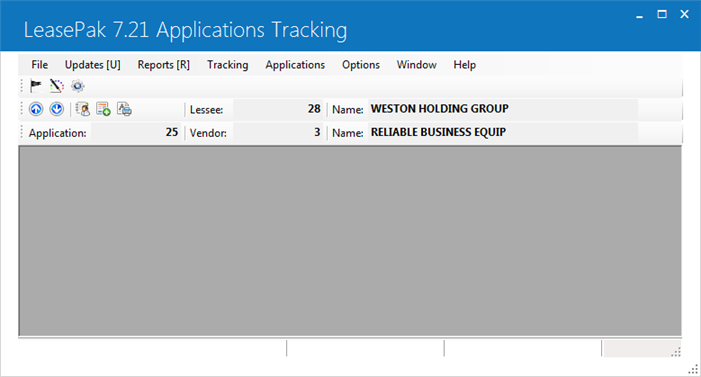Click the Vendor: label
Image resolution: width=701 pixels, height=377 pixels.
coord(208,133)
